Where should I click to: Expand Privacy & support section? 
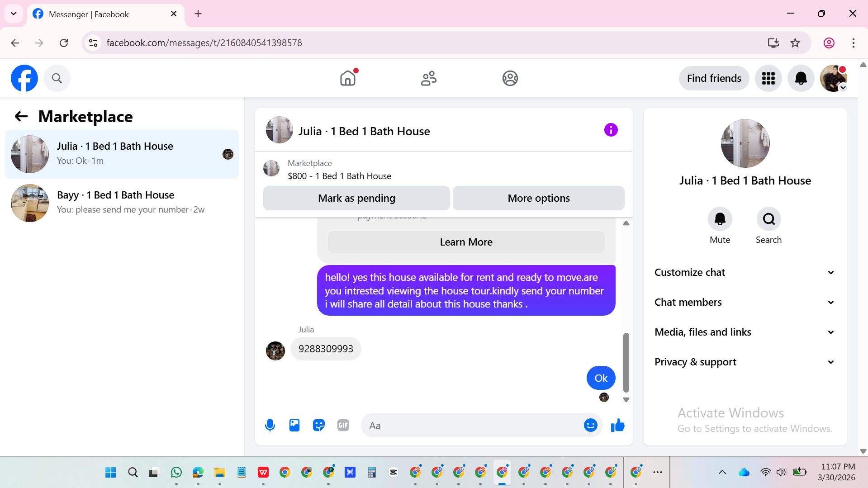[x=745, y=362]
